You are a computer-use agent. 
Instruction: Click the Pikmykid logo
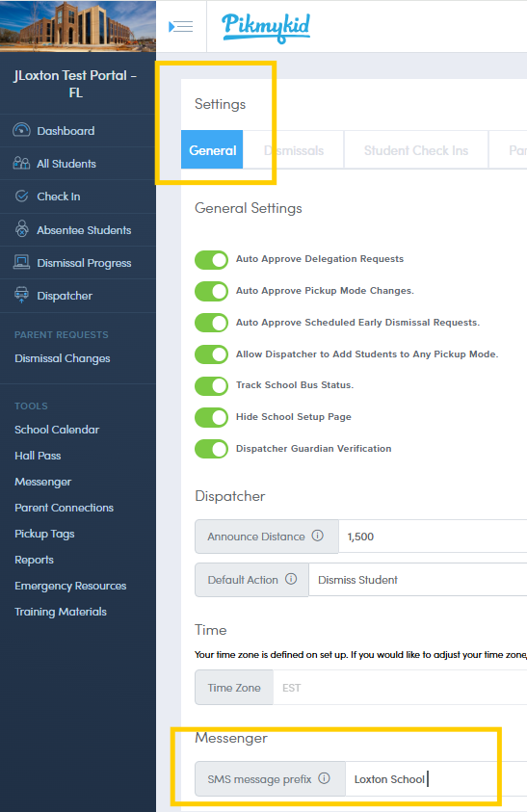pyautogui.click(x=266, y=27)
